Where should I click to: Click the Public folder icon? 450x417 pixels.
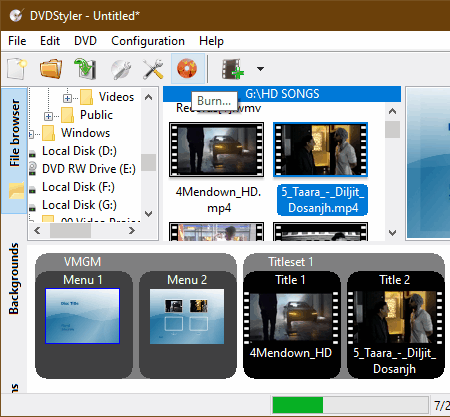pos(68,115)
